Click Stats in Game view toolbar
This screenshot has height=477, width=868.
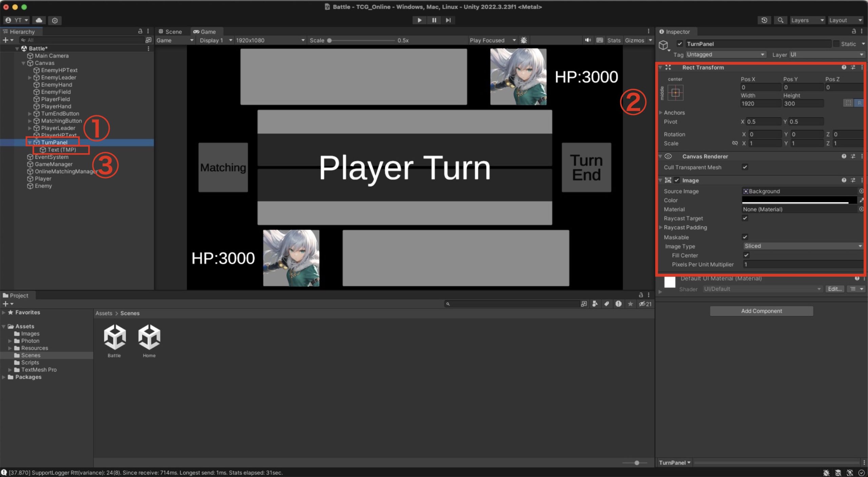tap(613, 40)
